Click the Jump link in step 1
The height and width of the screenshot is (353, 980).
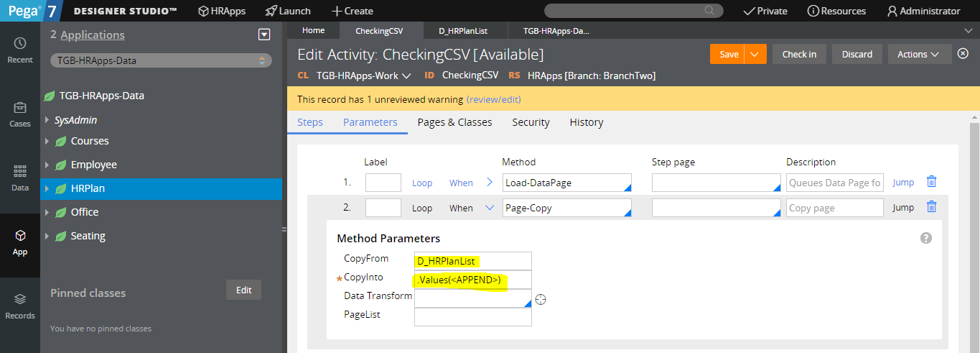pyautogui.click(x=903, y=182)
